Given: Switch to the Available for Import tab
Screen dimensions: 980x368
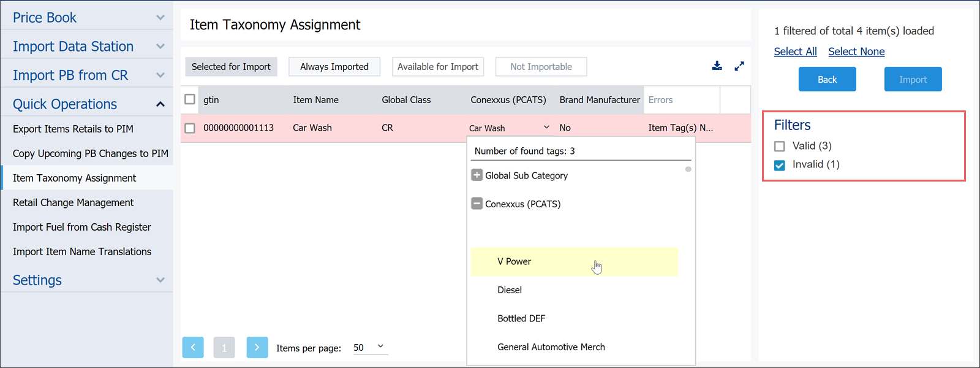Looking at the screenshot, I should point(438,67).
